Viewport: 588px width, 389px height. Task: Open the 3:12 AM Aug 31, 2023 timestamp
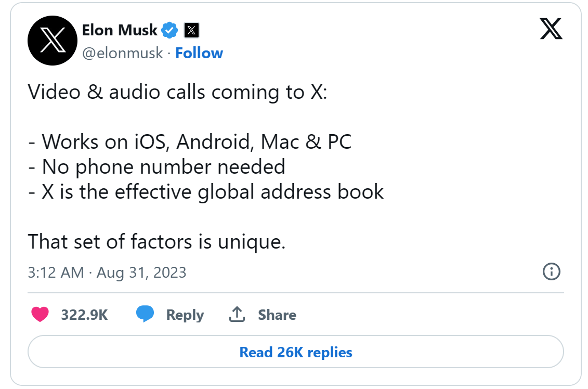107,272
